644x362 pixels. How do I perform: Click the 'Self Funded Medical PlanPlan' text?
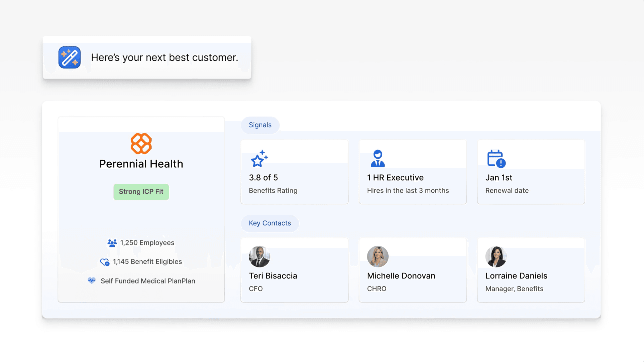[148, 281]
